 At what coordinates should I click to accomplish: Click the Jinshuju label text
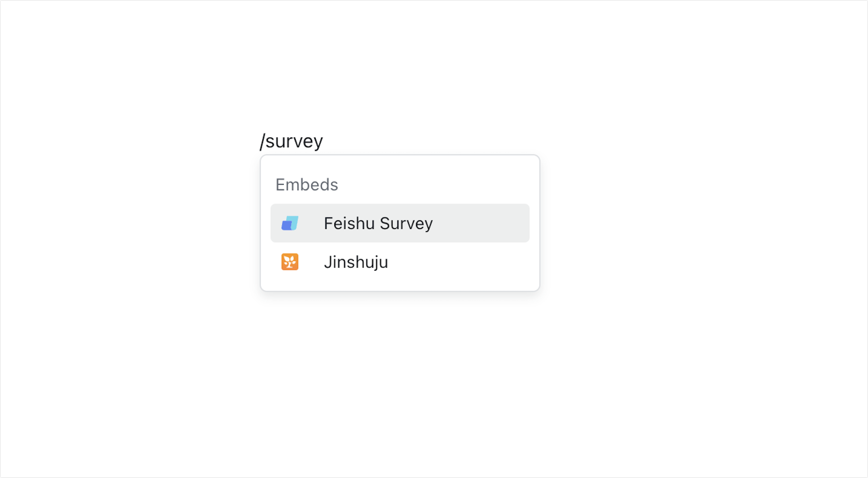(x=356, y=262)
